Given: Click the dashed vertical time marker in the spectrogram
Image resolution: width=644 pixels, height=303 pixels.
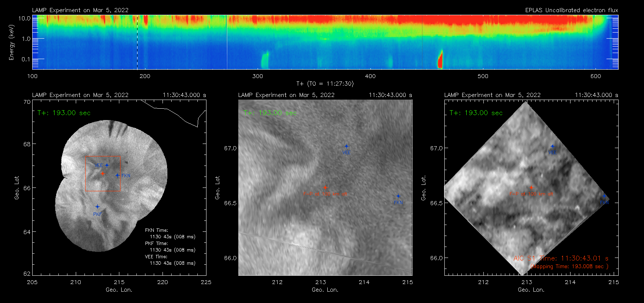Looking at the screenshot, I should pyautogui.click(x=137, y=42).
